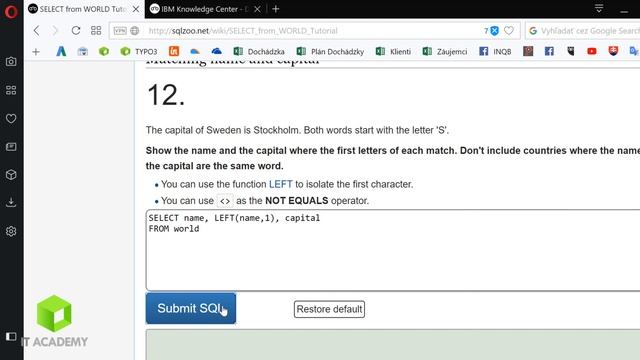Image resolution: width=640 pixels, height=360 pixels.
Task: Open a new tab with plus
Action: 276,9
